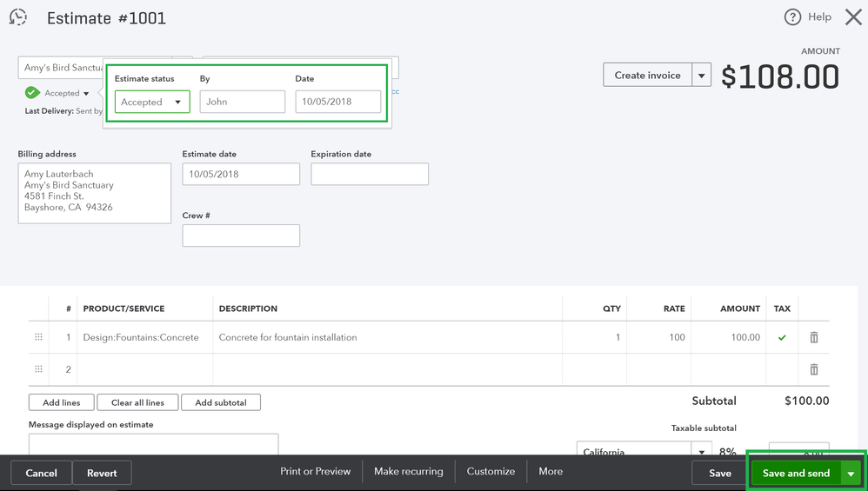Toggle tax checkmark for Concrete line
Image resolution: width=868 pixels, height=491 pixels.
tap(782, 337)
